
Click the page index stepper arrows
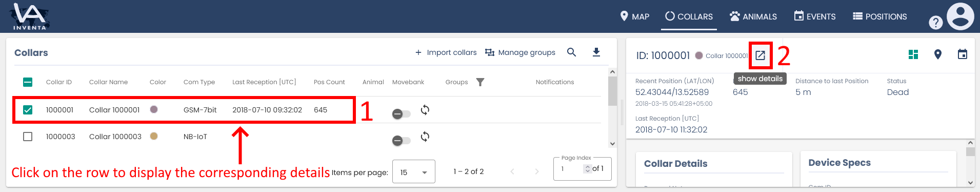click(x=588, y=169)
